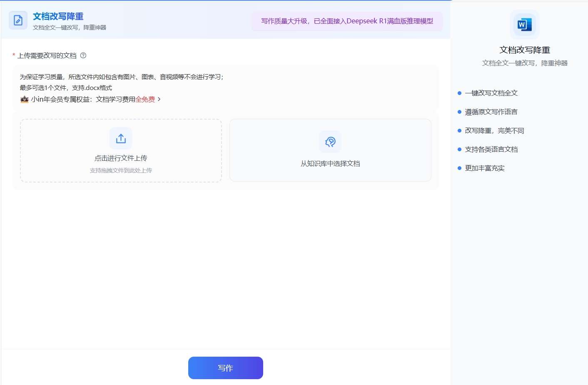Click the text 改写降重，完美不同
The height and width of the screenshot is (385, 588).
[495, 130]
